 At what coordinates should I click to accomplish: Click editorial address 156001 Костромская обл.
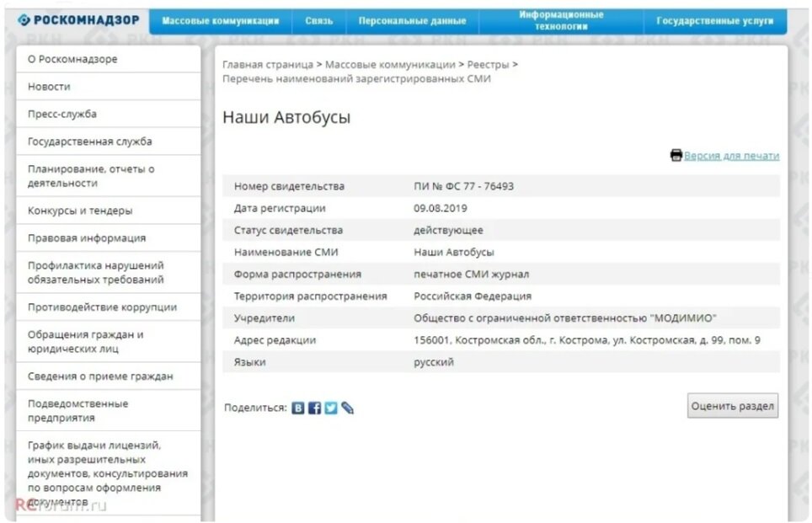point(587,340)
